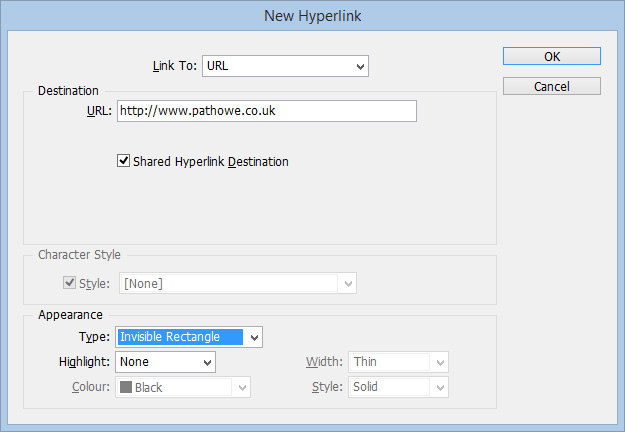
Task: Open the Appearance Type dropdown
Action: coord(189,337)
